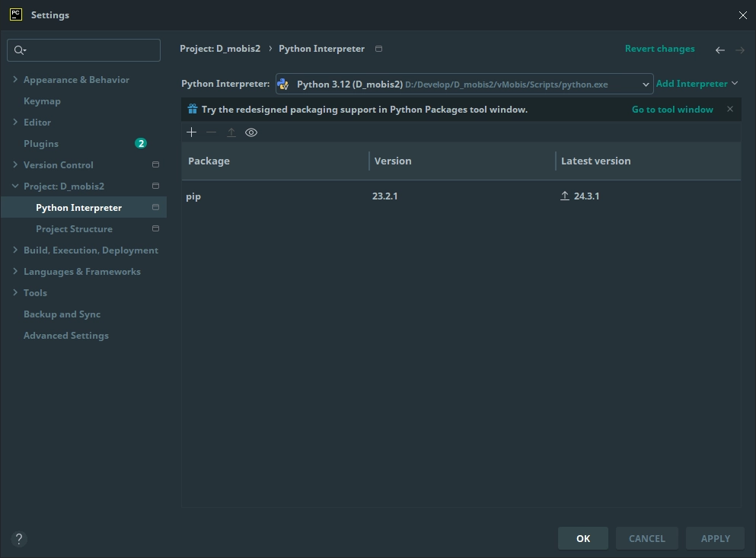
Task: Click the Plugins update badge showing 2
Action: [x=141, y=143]
